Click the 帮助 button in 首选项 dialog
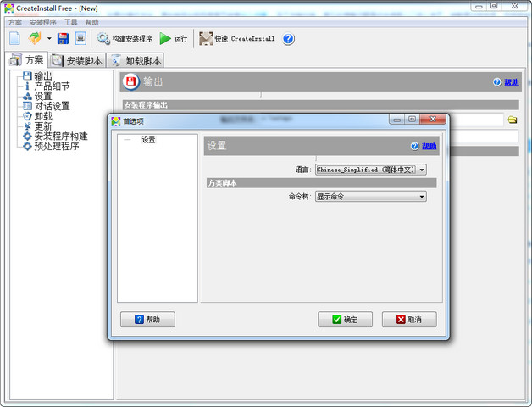 point(147,320)
